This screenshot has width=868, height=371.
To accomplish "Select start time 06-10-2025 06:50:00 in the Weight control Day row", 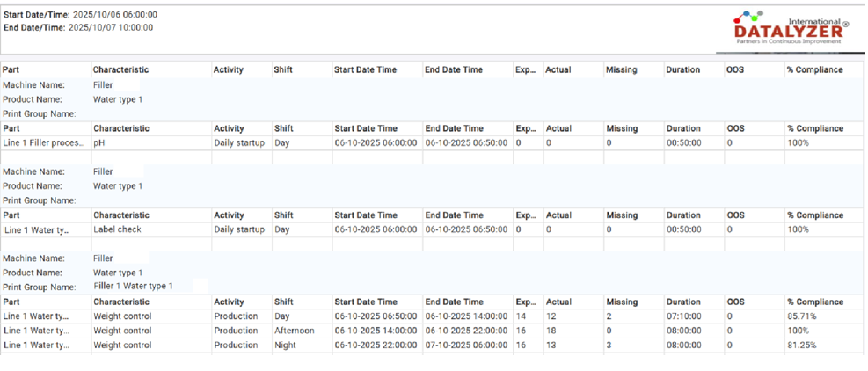I will click(x=376, y=316).
